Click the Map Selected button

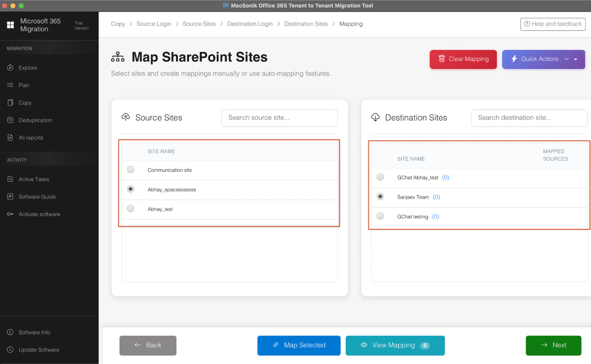pyautogui.click(x=299, y=345)
